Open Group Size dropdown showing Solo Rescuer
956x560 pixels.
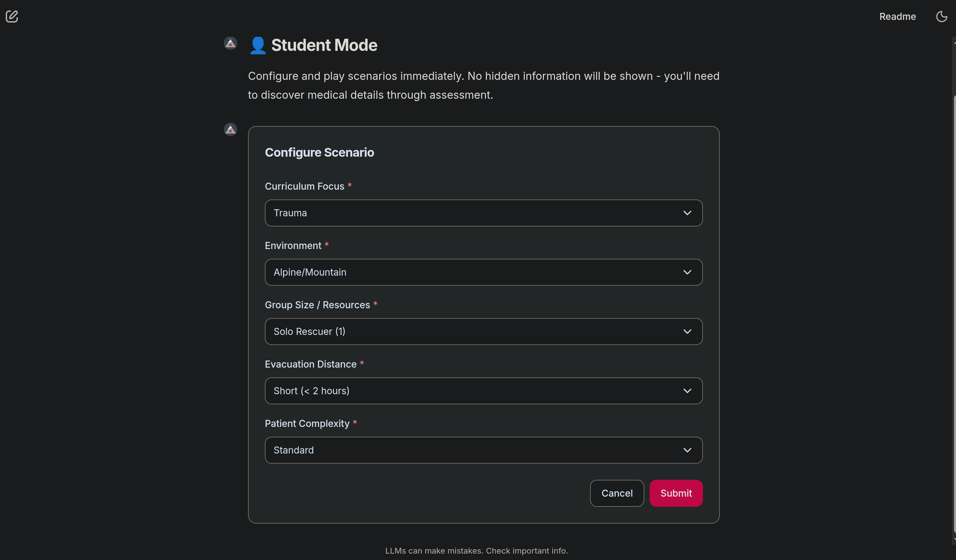[x=483, y=331]
